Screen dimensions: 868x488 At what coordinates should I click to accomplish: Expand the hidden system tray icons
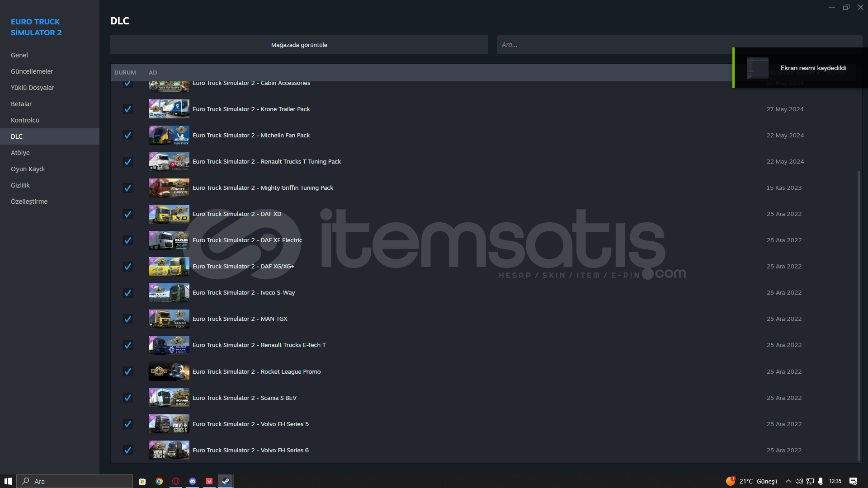tap(788, 481)
